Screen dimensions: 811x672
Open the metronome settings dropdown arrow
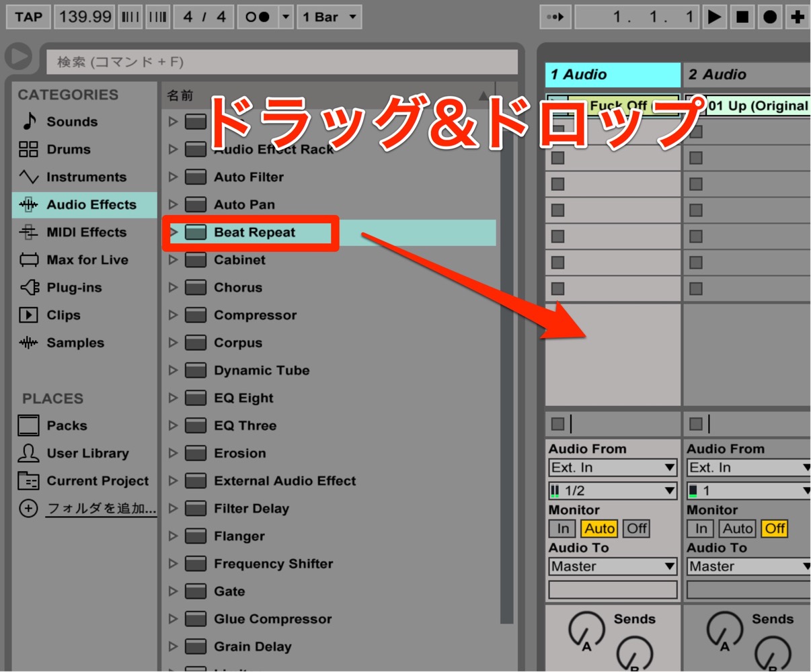click(286, 17)
